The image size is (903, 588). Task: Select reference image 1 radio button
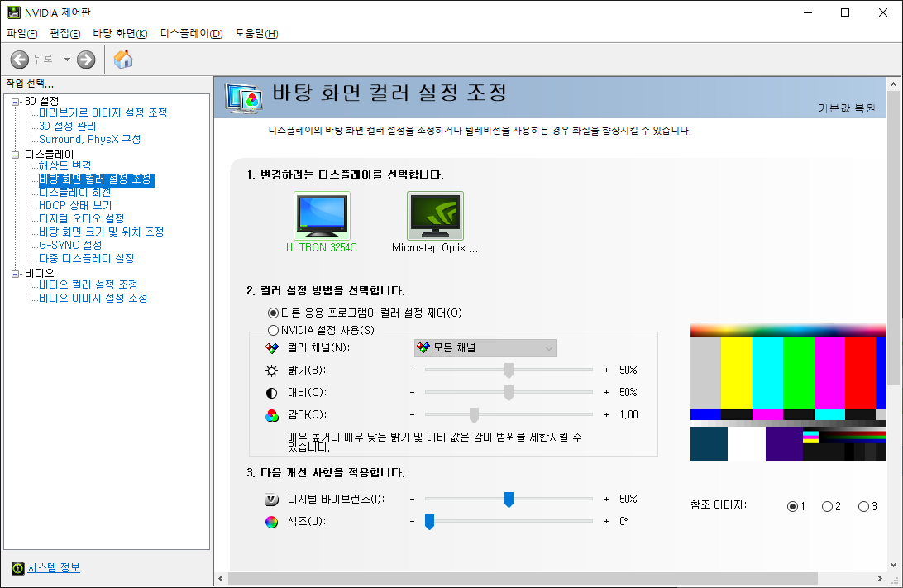tap(792, 507)
